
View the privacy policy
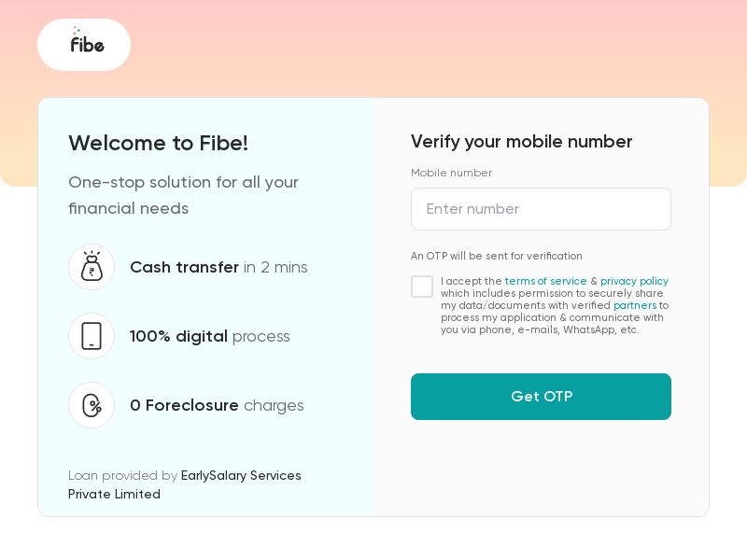(x=634, y=281)
